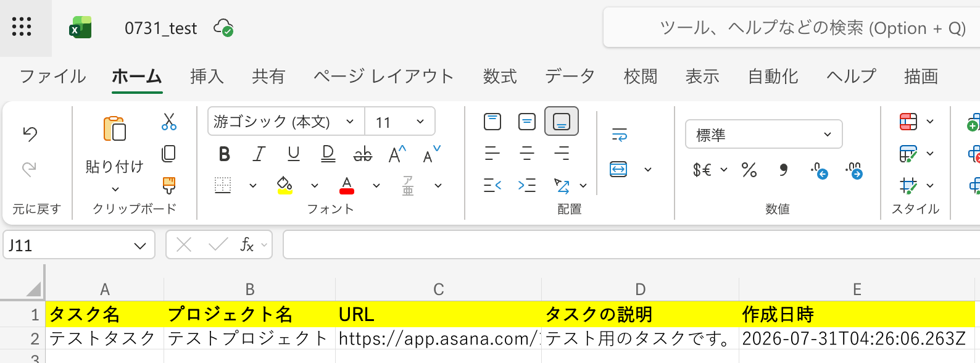Click the Format Painter brush icon

tap(168, 185)
